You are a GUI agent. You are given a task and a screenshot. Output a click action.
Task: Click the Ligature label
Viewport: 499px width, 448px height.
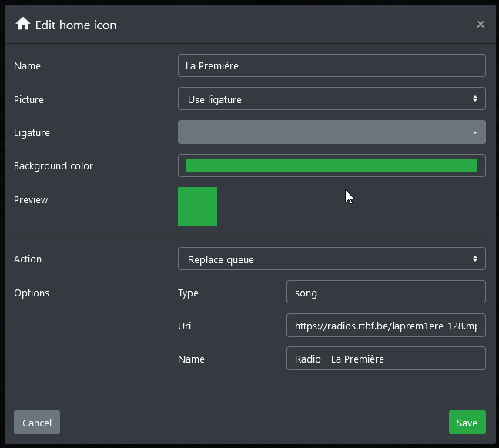pyautogui.click(x=32, y=132)
